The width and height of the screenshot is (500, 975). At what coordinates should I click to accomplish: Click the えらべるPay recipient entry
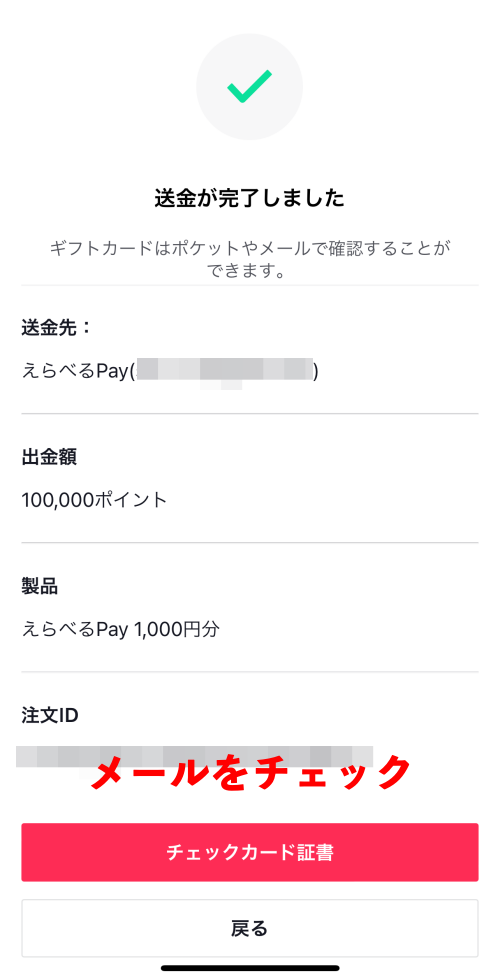[x=170, y=371]
